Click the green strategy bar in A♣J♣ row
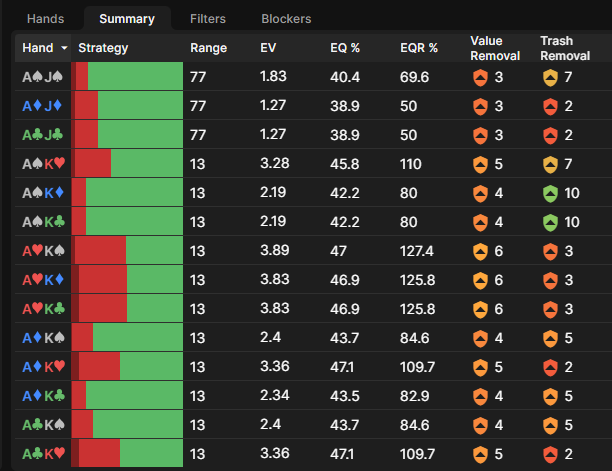This screenshot has height=471, width=612. pos(140,135)
